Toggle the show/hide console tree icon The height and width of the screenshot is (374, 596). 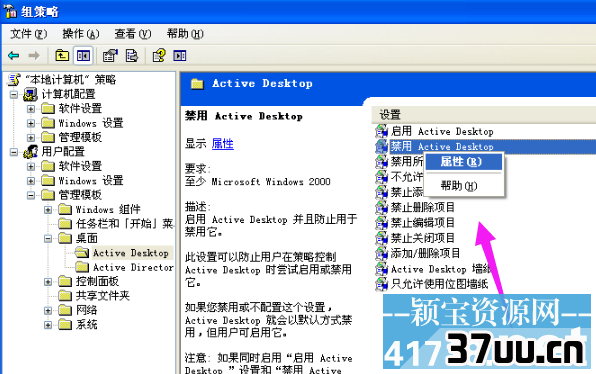click(x=83, y=56)
